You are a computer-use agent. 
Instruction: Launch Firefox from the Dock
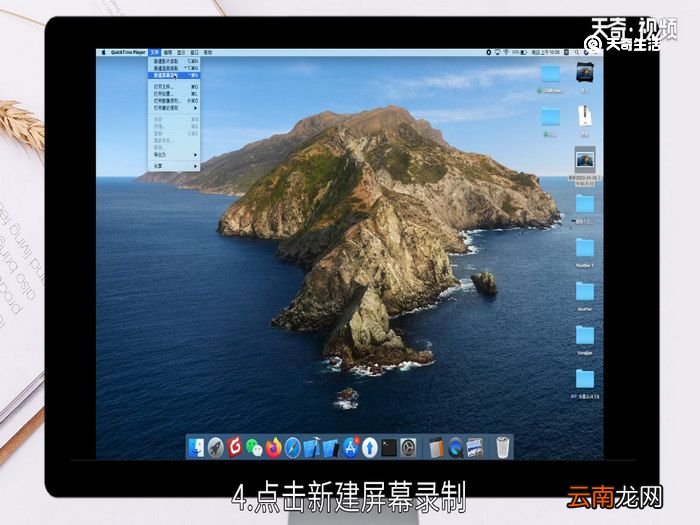pos(273,448)
